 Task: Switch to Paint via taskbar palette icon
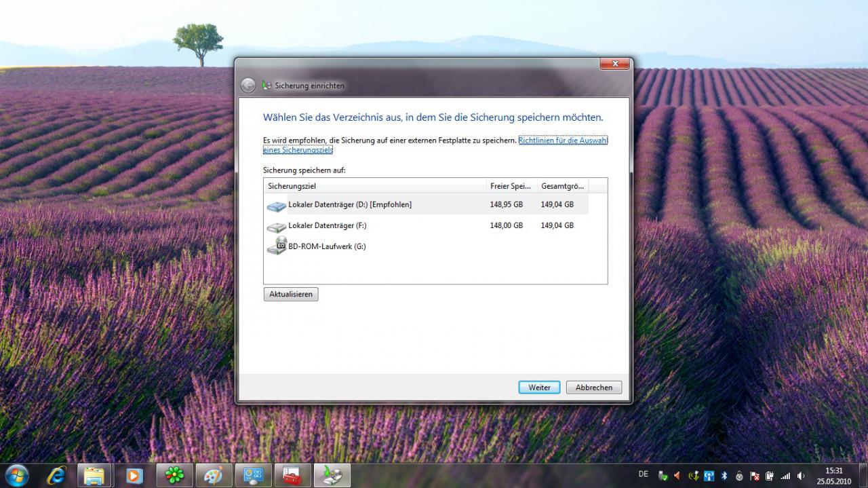213,476
